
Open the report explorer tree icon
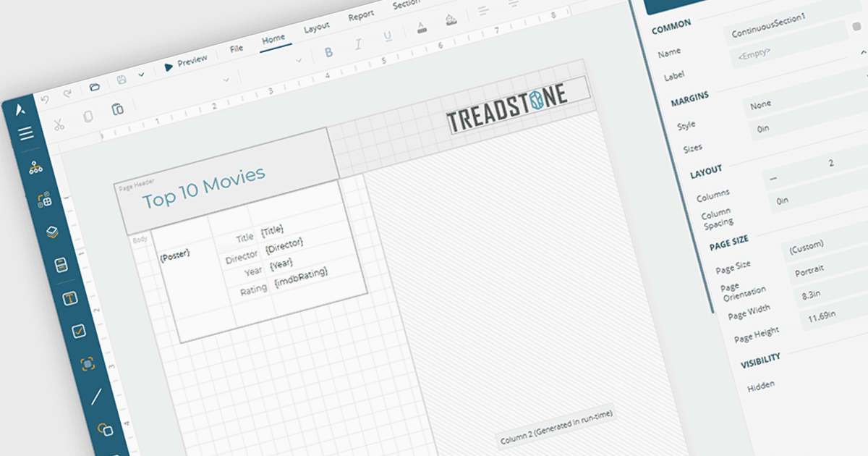[x=36, y=167]
